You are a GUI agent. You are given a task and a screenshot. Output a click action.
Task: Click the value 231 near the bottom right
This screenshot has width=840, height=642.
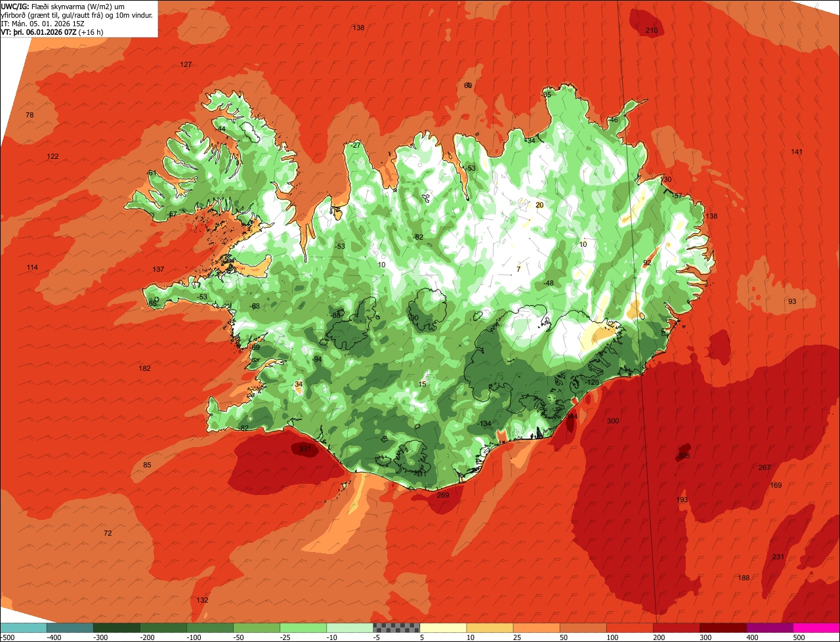(778, 557)
